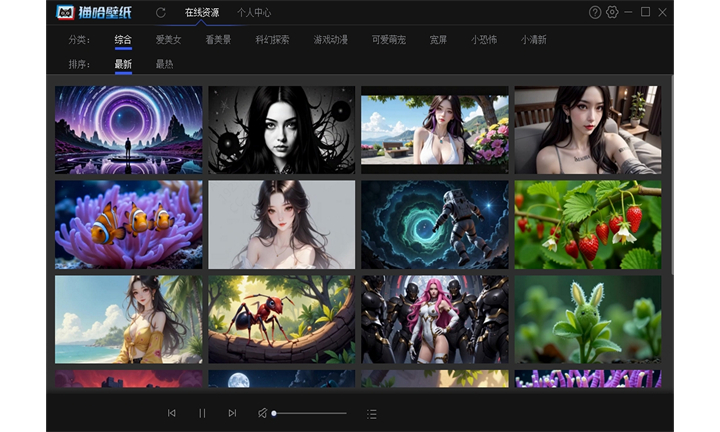Skip to next wallpaper
The image size is (720, 432).
click(x=232, y=413)
